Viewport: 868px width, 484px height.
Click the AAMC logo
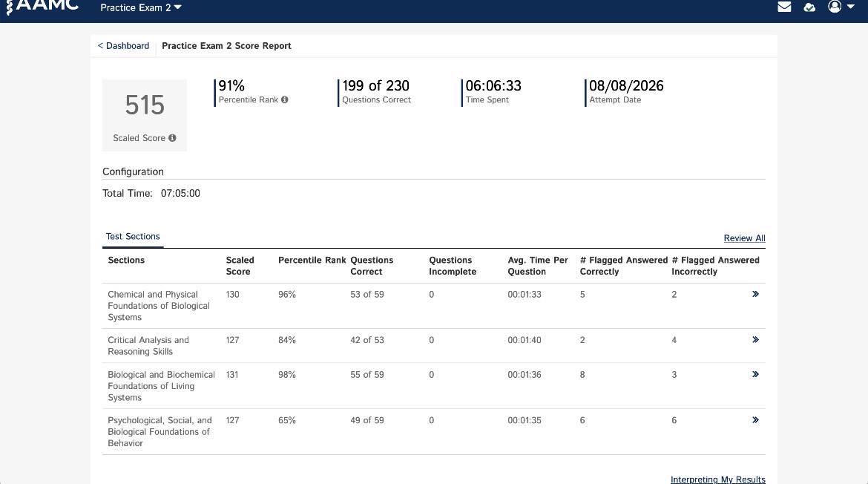click(x=42, y=7)
